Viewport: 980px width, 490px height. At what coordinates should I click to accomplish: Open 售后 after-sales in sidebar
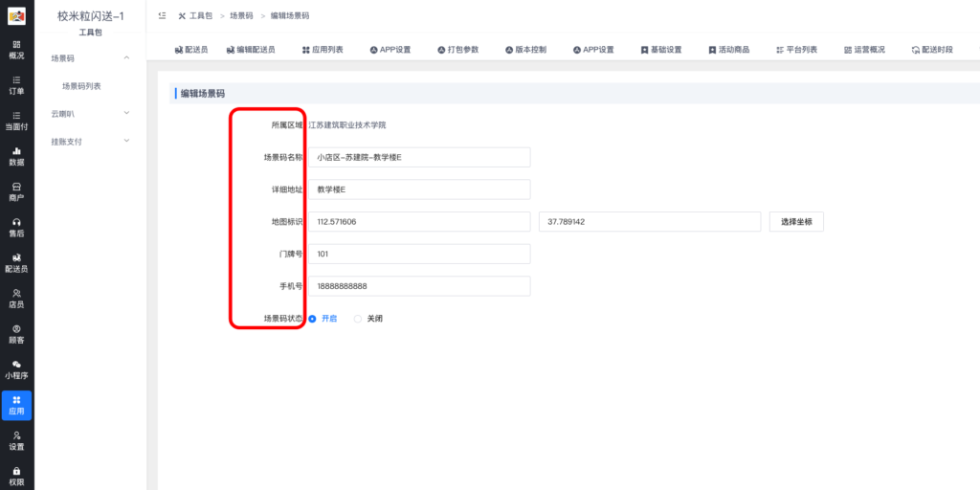click(x=17, y=228)
